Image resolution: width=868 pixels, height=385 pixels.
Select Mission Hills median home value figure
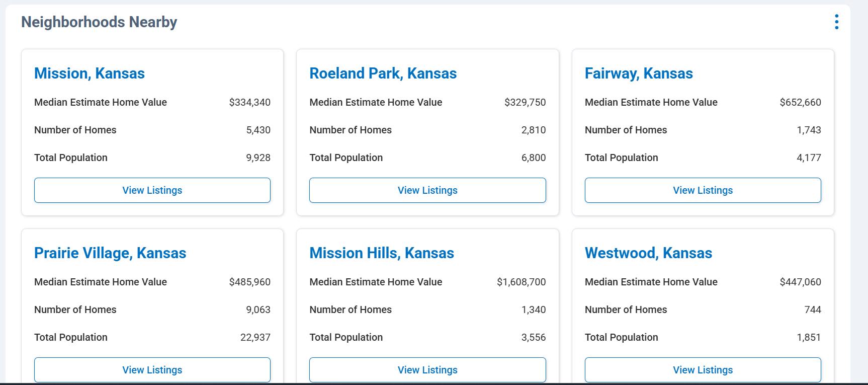point(522,282)
